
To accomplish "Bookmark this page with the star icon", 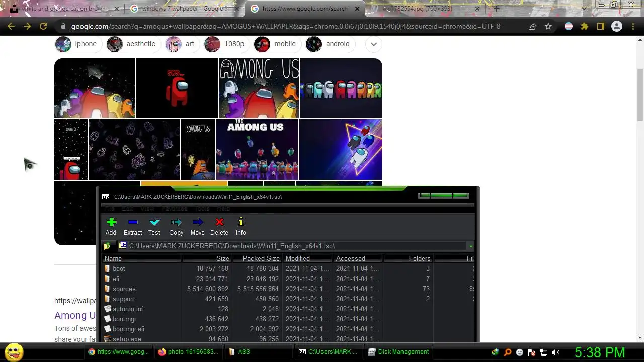I will 548,26.
